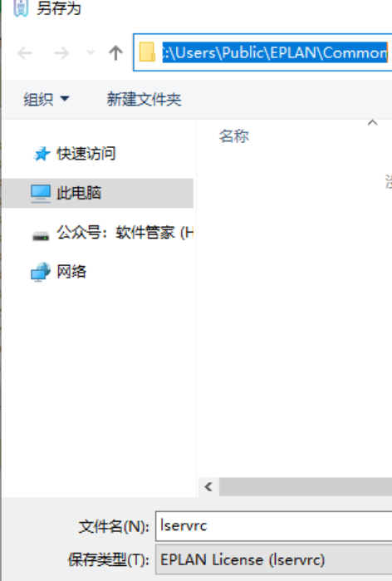Select 快速访问 in navigation pane
Screen dimensions: 392x581
86,154
